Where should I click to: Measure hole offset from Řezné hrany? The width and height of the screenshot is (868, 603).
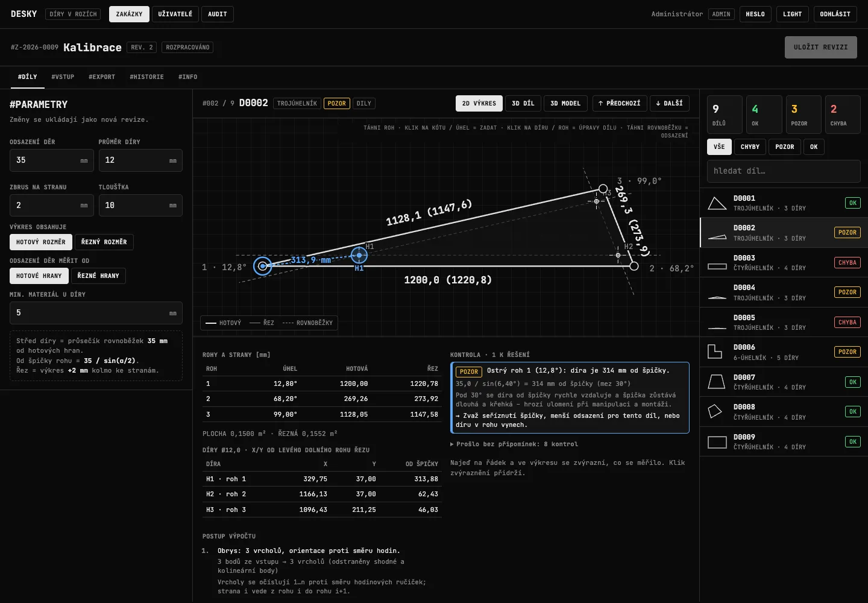pyautogui.click(x=98, y=276)
